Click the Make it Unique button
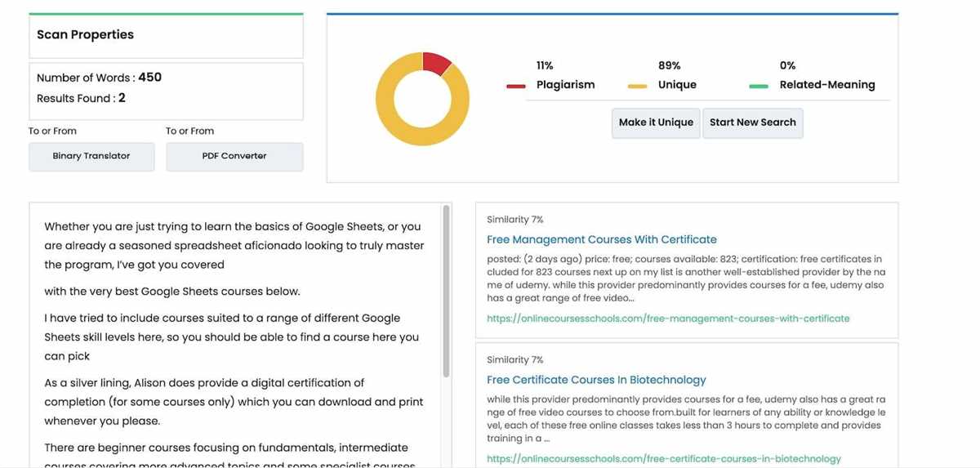 tap(656, 123)
